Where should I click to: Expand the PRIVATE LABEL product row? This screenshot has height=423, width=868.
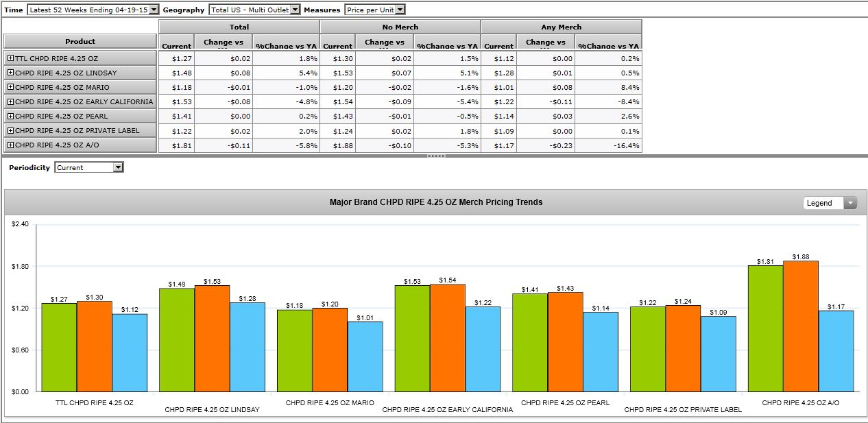point(10,131)
